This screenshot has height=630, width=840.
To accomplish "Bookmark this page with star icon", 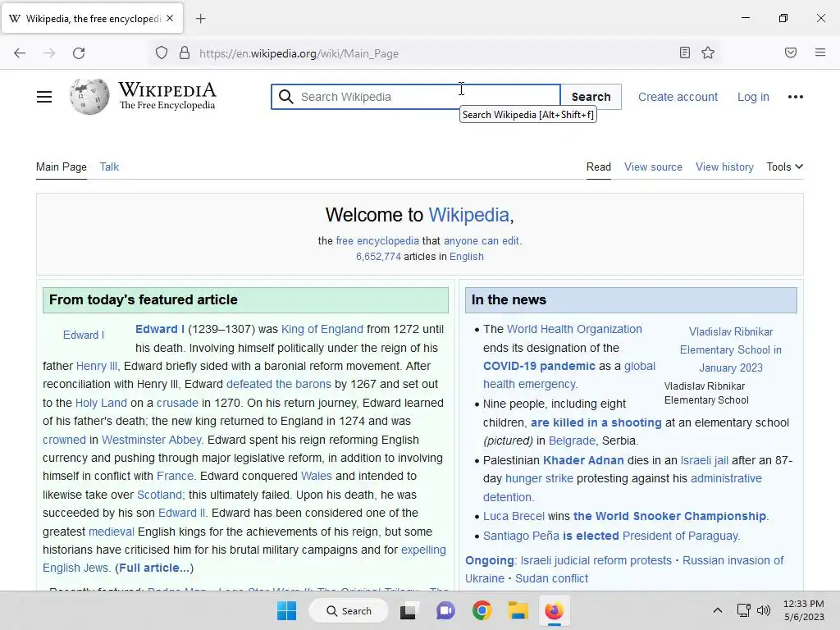I will pos(708,52).
